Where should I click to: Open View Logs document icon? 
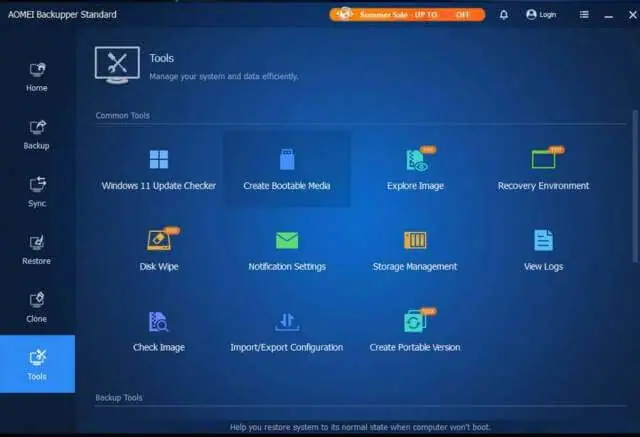pyautogui.click(x=543, y=240)
